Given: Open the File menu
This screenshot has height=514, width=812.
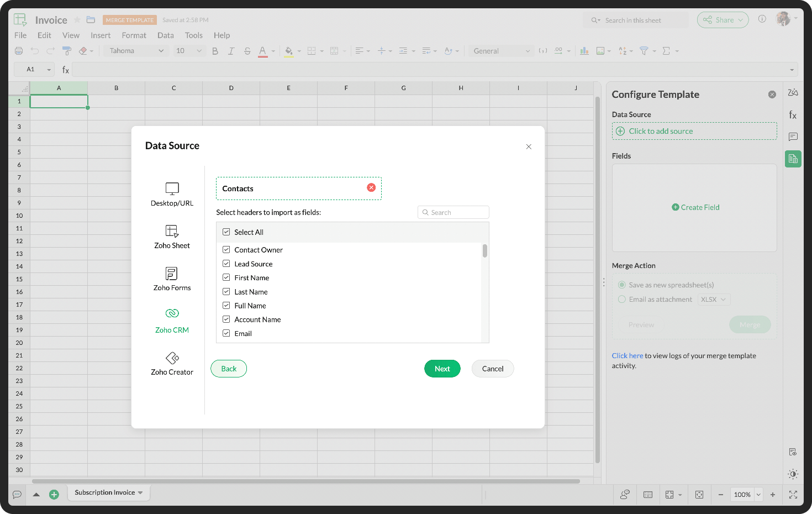Looking at the screenshot, I should tap(20, 35).
